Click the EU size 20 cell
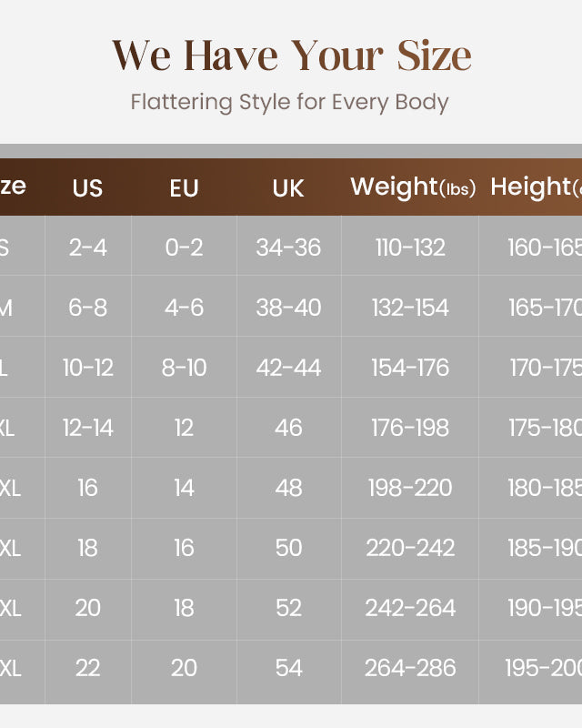This screenshot has height=728, width=582. tap(184, 668)
